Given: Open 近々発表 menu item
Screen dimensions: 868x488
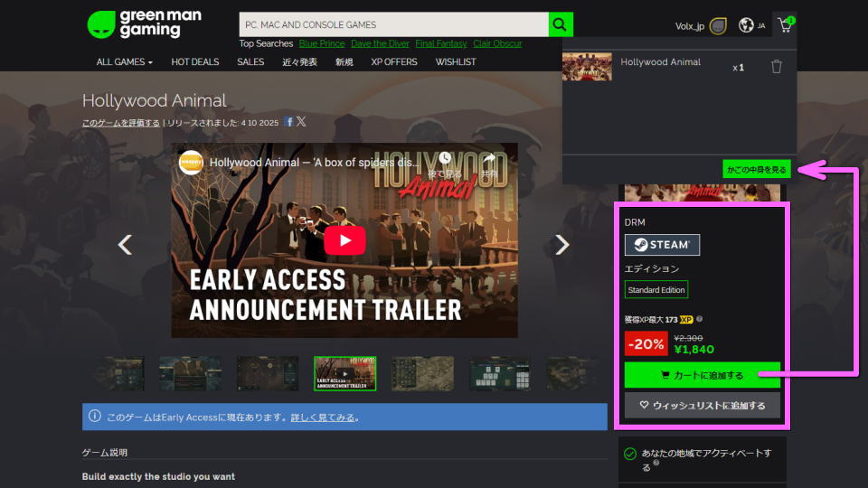Looking at the screenshot, I should point(299,62).
